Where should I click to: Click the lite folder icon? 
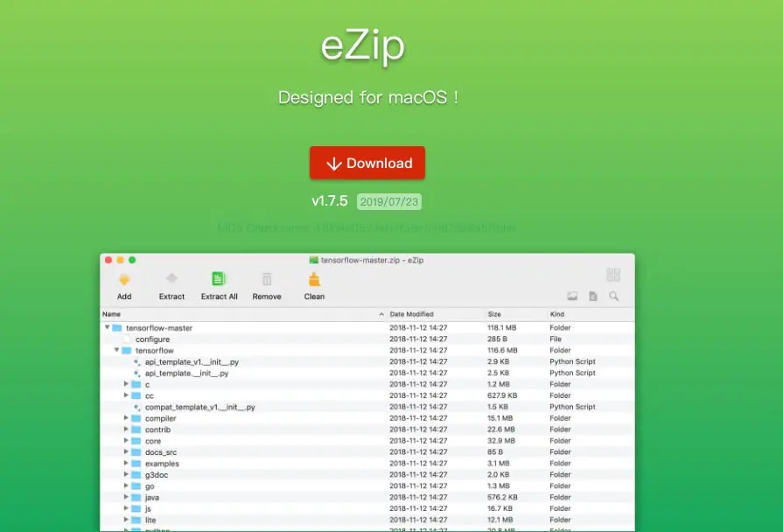pos(136,520)
